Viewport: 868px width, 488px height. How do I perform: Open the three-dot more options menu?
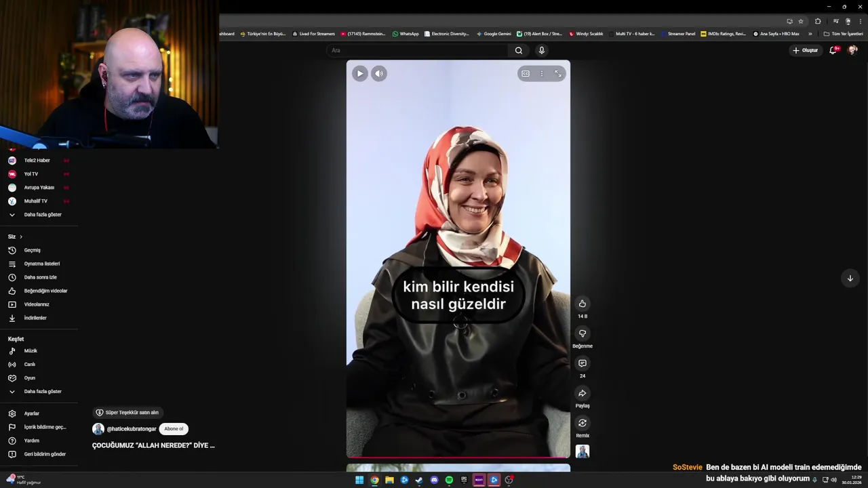tap(541, 73)
